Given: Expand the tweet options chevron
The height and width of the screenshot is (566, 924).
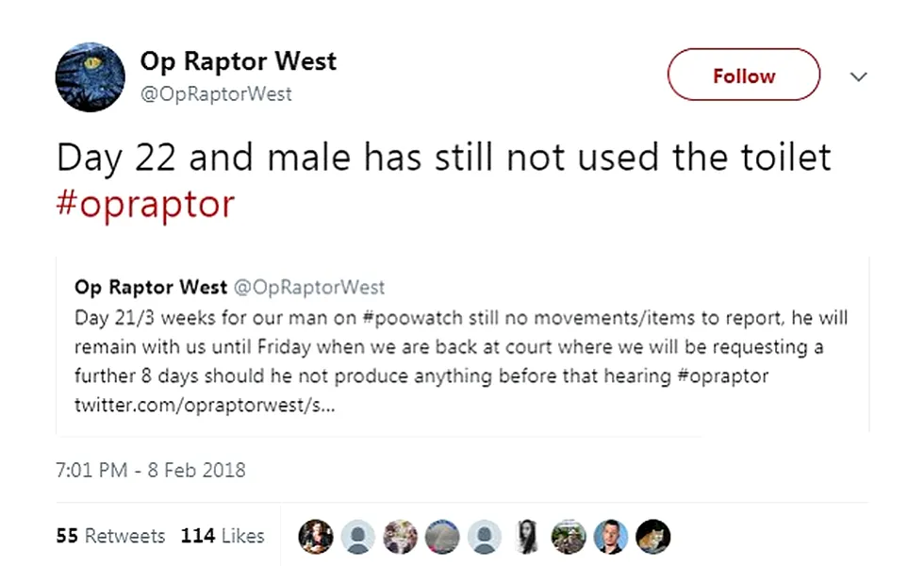Looking at the screenshot, I should pyautogui.click(x=858, y=76).
